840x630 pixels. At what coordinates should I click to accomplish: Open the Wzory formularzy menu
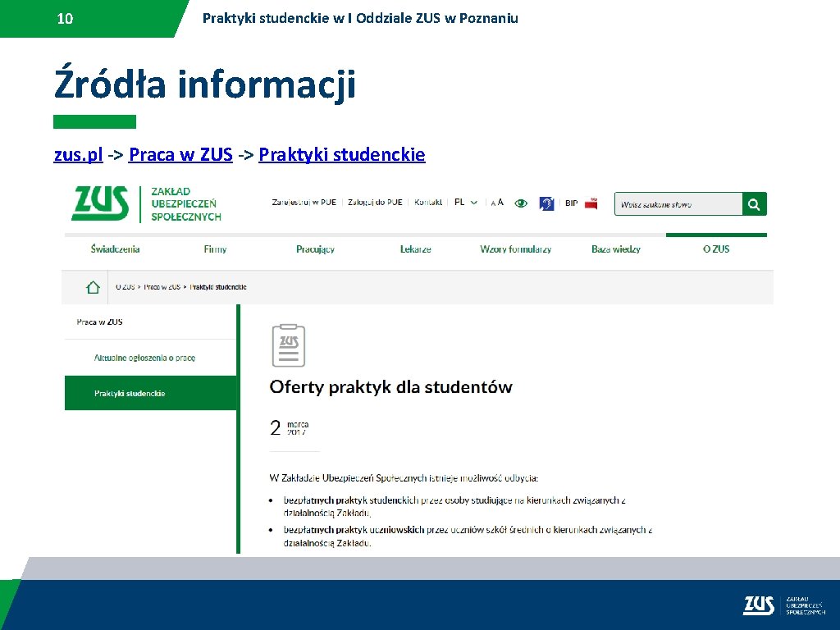[515, 249]
